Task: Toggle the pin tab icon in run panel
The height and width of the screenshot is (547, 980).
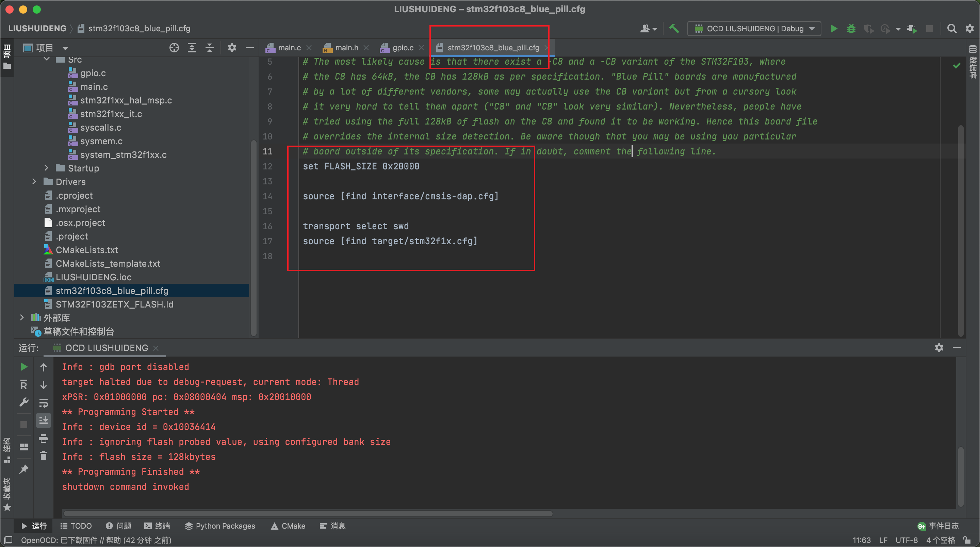Action: point(24,469)
